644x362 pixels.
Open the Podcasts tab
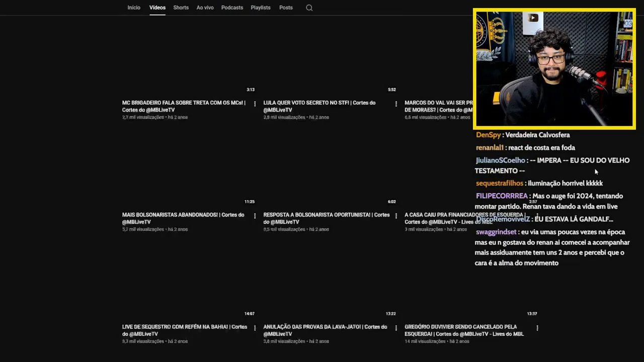pyautogui.click(x=232, y=8)
